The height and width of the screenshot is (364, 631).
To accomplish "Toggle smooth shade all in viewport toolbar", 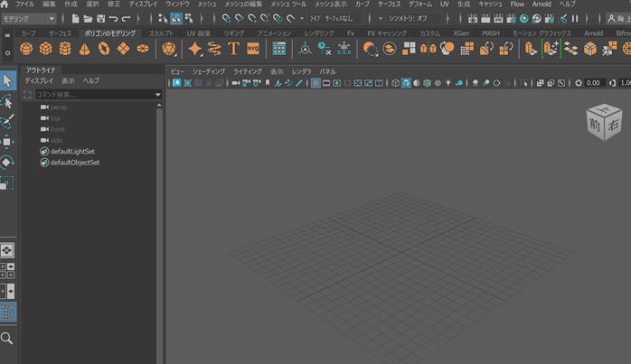I will point(406,83).
